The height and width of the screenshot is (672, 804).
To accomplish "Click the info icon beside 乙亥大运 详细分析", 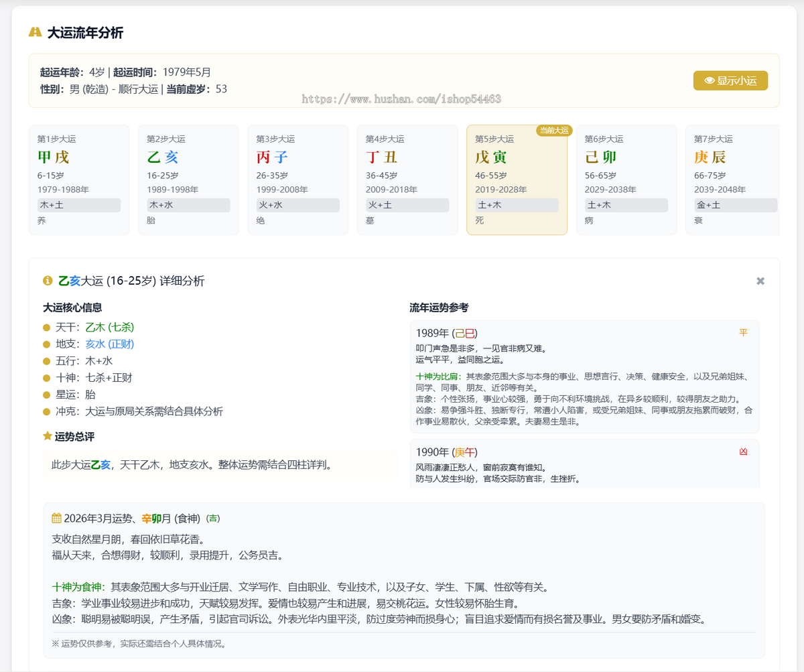I will [48, 281].
